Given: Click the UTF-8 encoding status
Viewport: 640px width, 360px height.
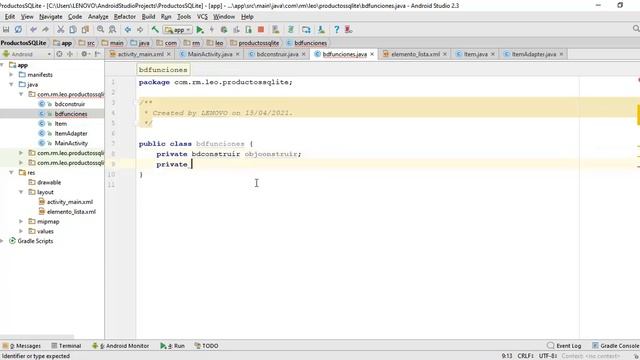Looking at the screenshot, I should (x=548, y=356).
